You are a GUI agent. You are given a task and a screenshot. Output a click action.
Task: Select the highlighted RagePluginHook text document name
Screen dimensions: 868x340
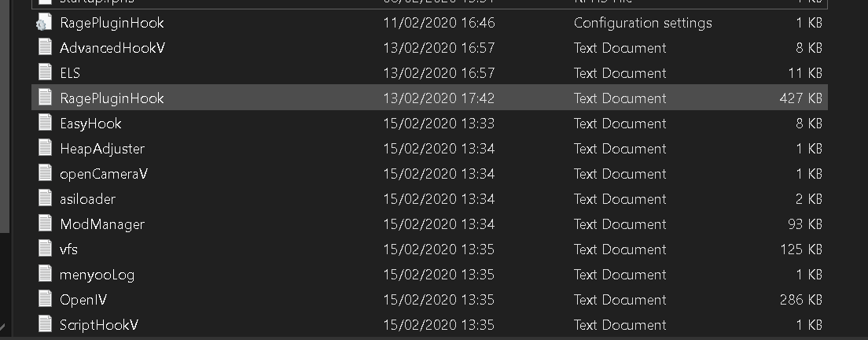(x=112, y=98)
